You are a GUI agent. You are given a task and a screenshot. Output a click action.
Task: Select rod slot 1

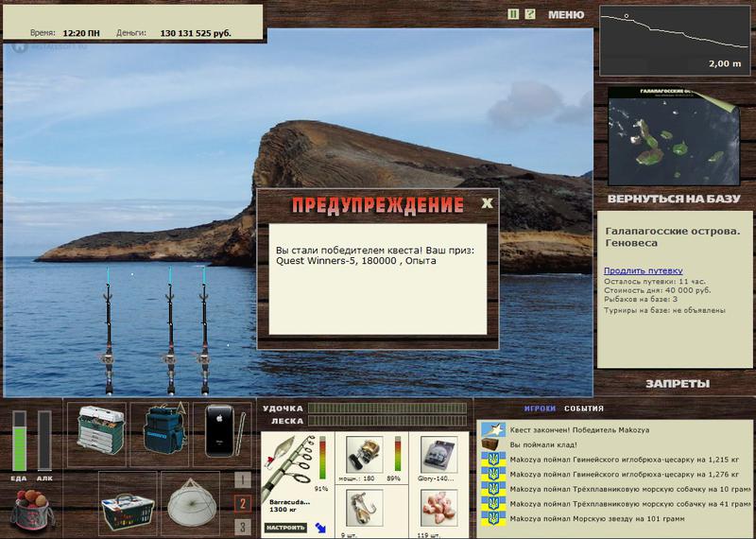click(243, 480)
